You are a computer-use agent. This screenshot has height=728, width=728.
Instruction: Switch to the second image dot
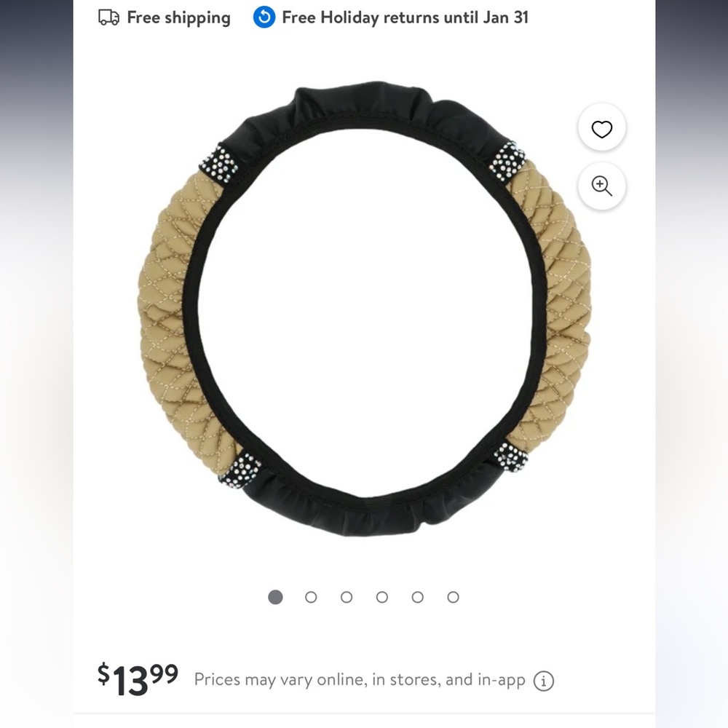pos(311,597)
